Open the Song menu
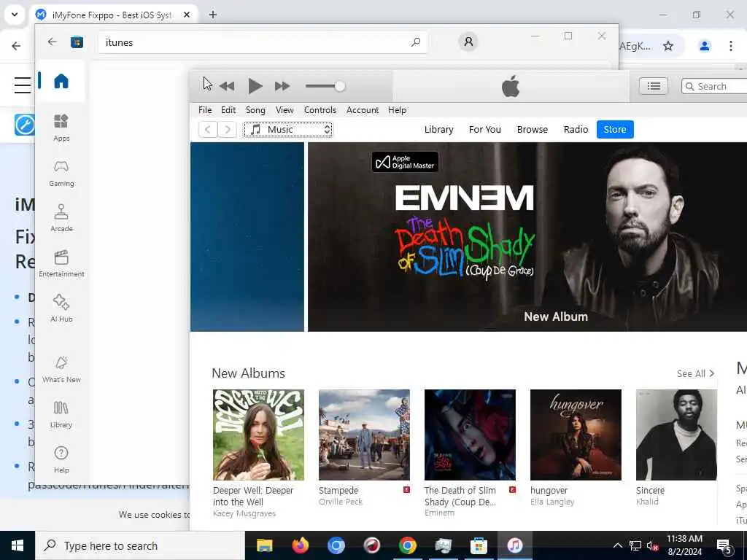 click(255, 110)
